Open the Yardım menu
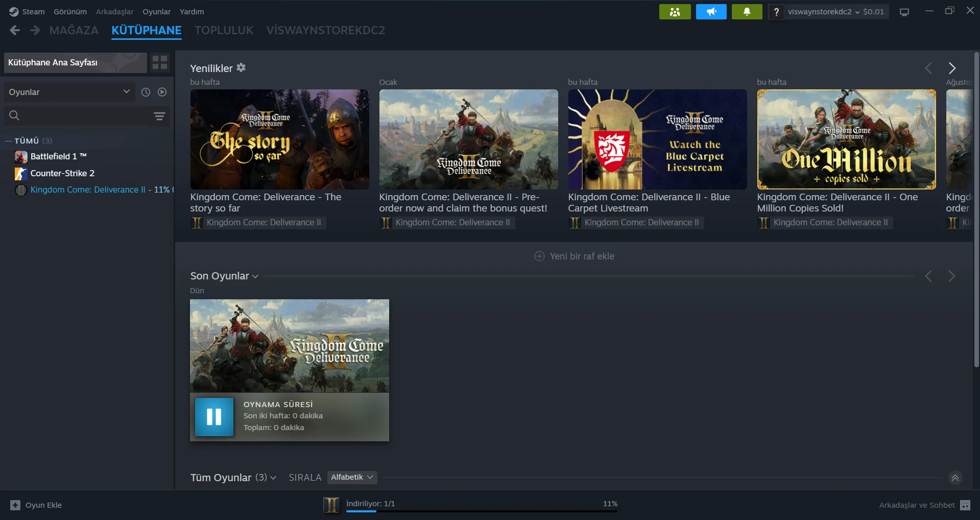This screenshot has width=980, height=520. coord(192,12)
